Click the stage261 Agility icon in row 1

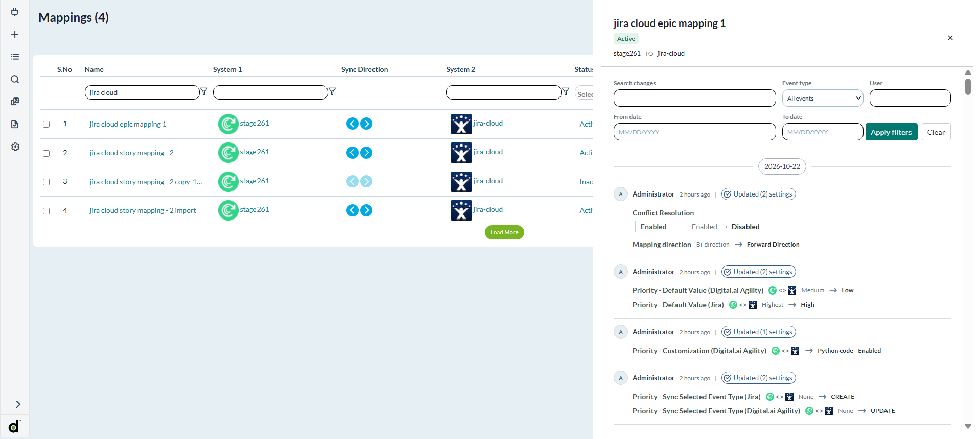click(228, 124)
